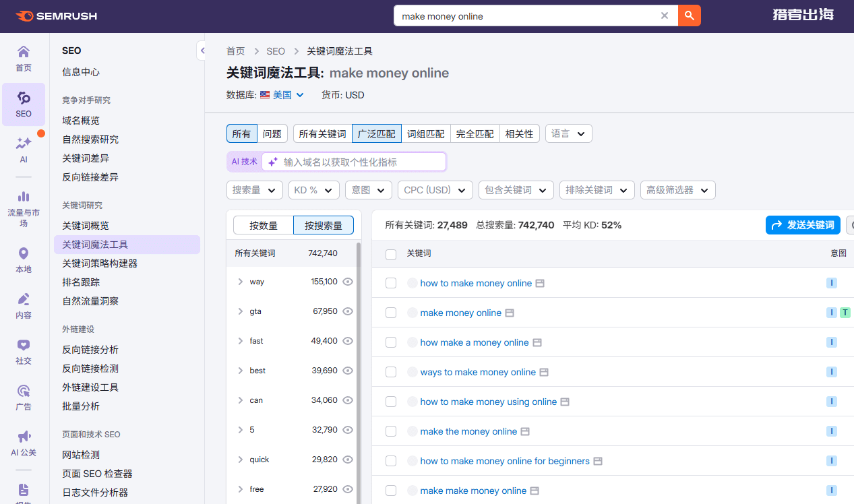This screenshot has height=504, width=854.
Task: Click SERP icon beside 'make money online'
Action: pyautogui.click(x=510, y=313)
